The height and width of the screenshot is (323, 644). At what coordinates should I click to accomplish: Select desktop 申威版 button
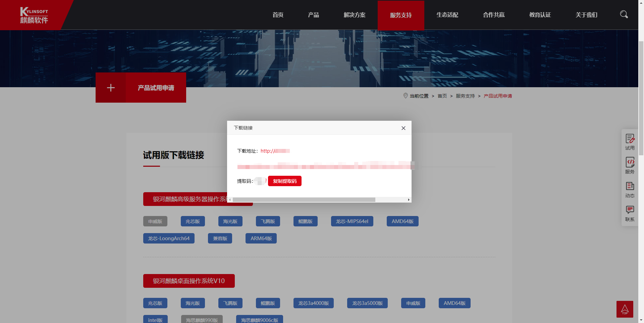click(x=413, y=303)
